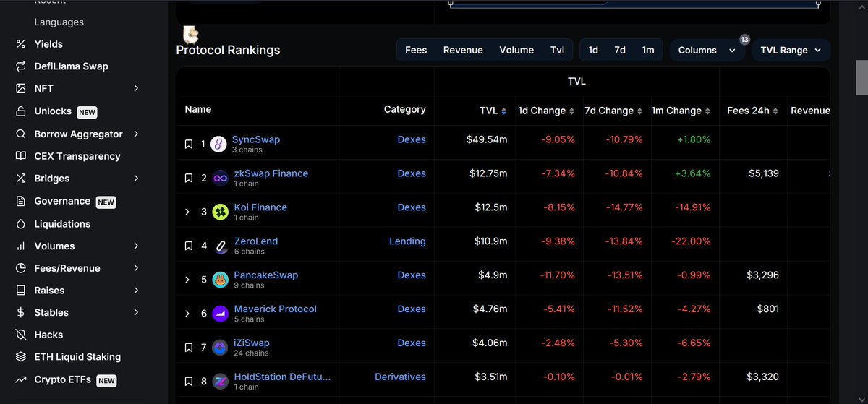Viewport: 868px width, 404px height.
Task: Sort by TVL column header
Action: click(493, 111)
